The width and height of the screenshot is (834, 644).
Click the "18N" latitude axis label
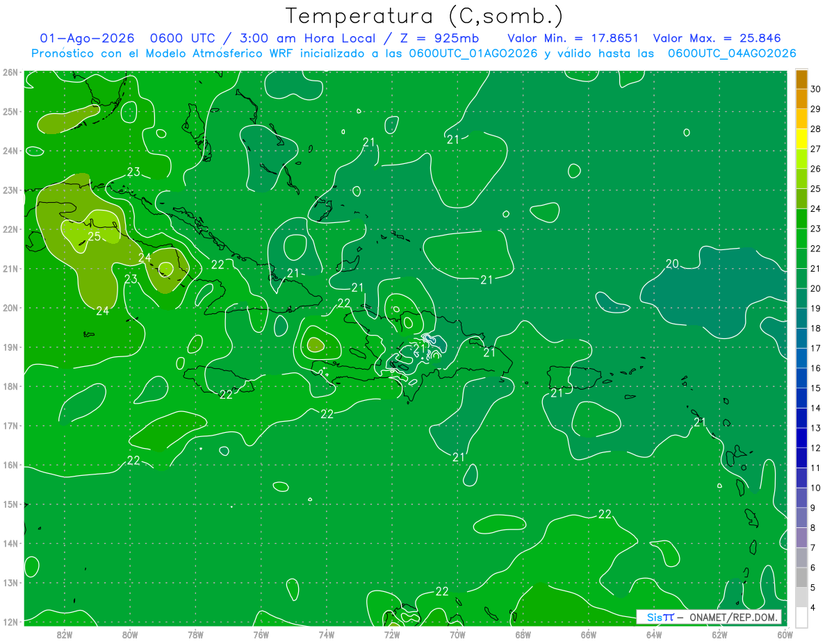tap(10, 386)
